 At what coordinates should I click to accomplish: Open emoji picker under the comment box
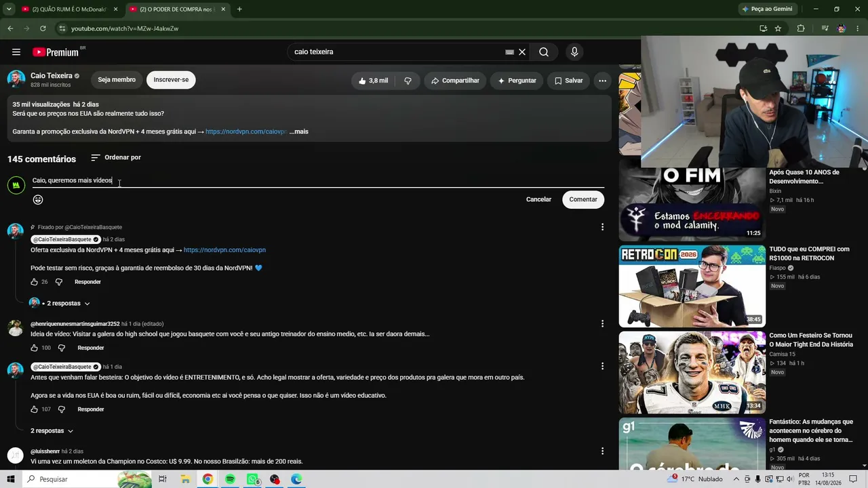click(x=38, y=199)
